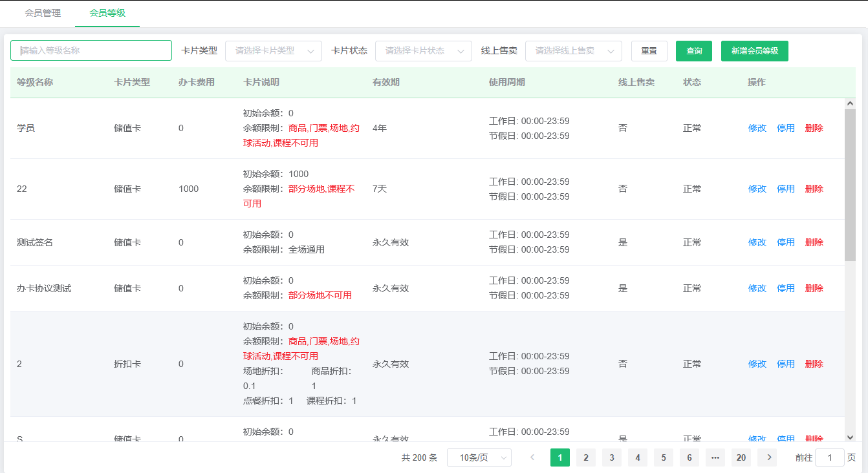
Task: Click 新增会员等级 to add a level
Action: (x=755, y=51)
